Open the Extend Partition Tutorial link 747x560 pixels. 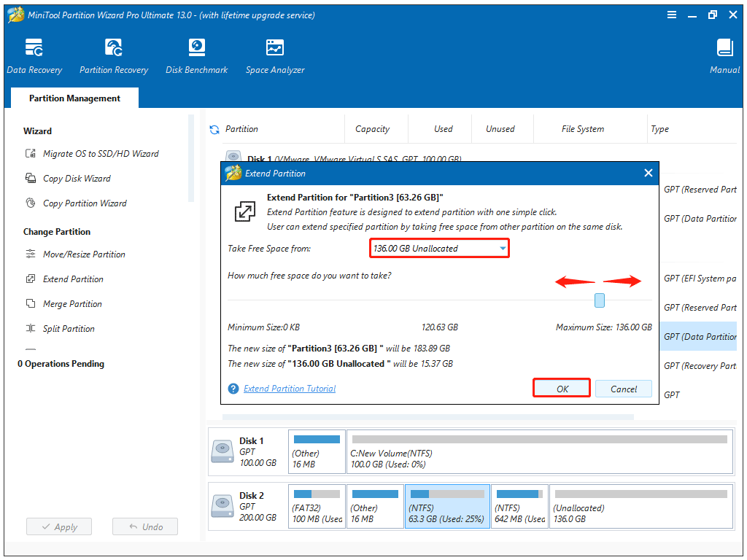290,389
